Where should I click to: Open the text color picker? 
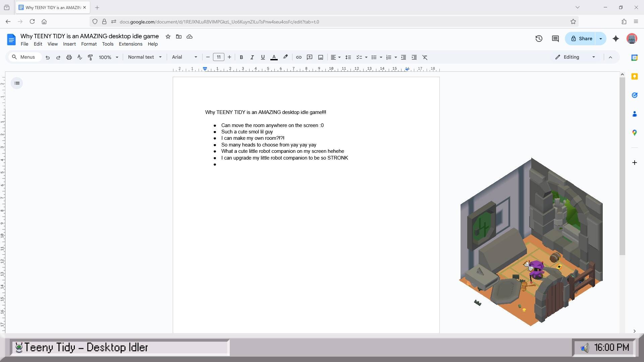pos(274,57)
